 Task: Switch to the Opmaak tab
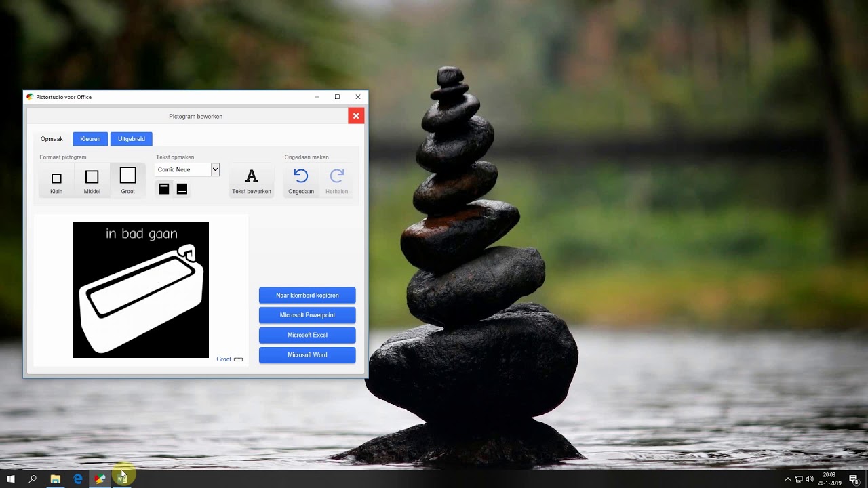52,139
